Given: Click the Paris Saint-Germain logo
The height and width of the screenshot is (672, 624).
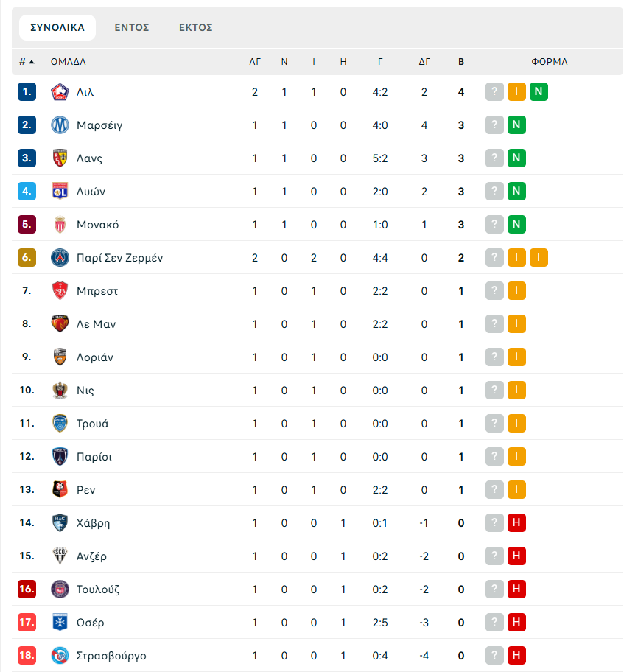Looking at the screenshot, I should click(x=60, y=258).
